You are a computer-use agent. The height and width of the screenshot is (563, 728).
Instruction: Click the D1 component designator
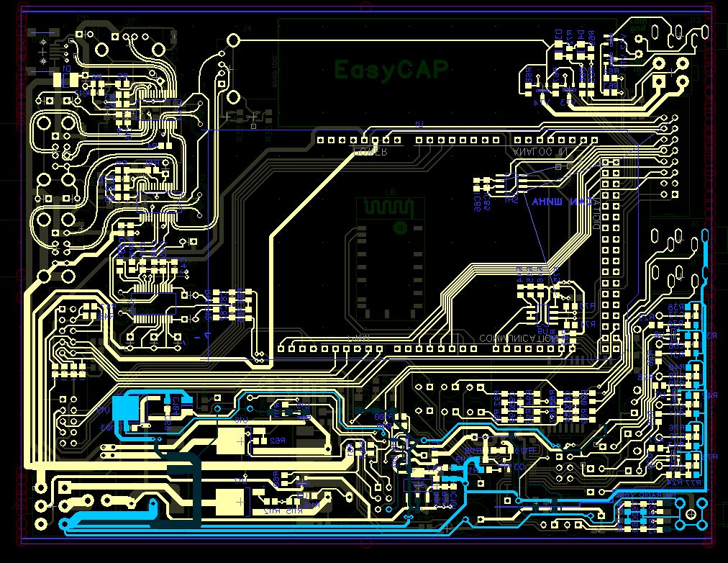[x=65, y=69]
